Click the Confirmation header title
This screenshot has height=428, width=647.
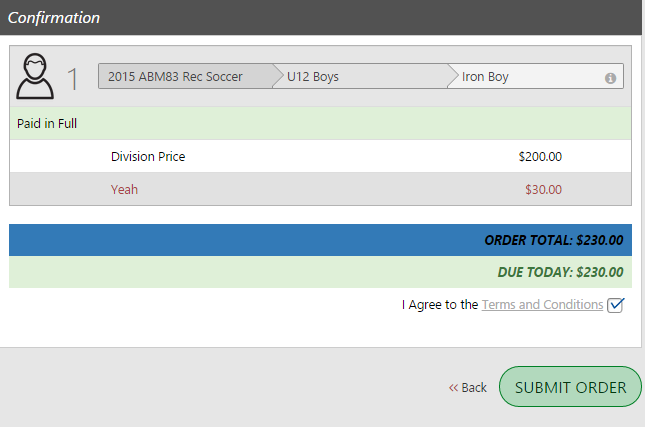coord(54,18)
